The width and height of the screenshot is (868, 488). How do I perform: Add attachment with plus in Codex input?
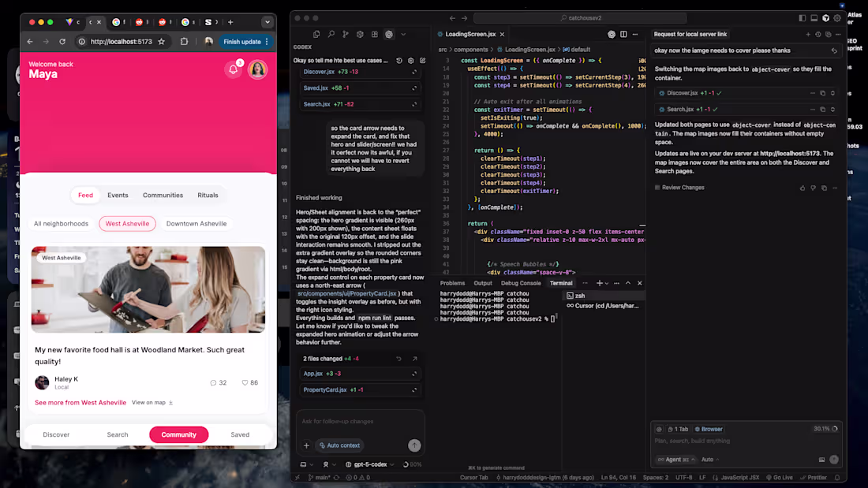[306, 445]
